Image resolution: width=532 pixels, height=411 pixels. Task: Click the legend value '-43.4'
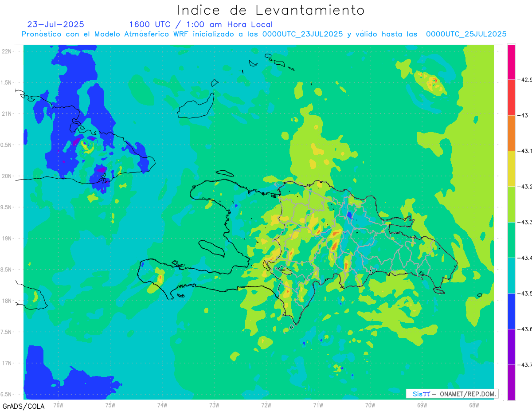click(x=525, y=258)
